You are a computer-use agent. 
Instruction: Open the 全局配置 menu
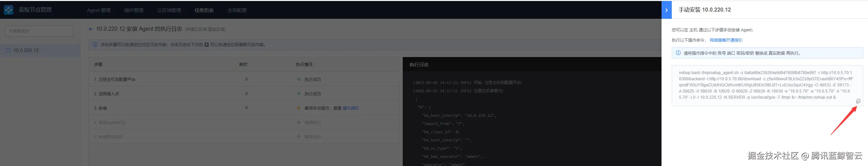click(237, 10)
